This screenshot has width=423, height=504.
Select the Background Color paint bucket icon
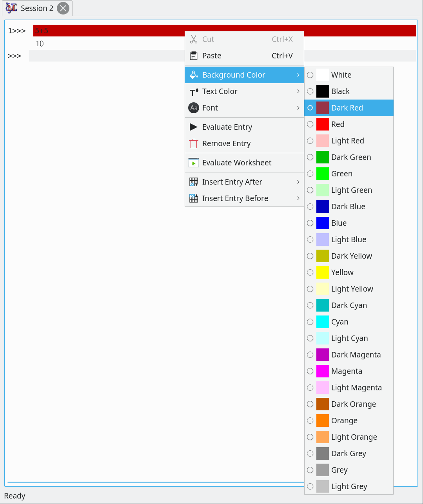194,74
